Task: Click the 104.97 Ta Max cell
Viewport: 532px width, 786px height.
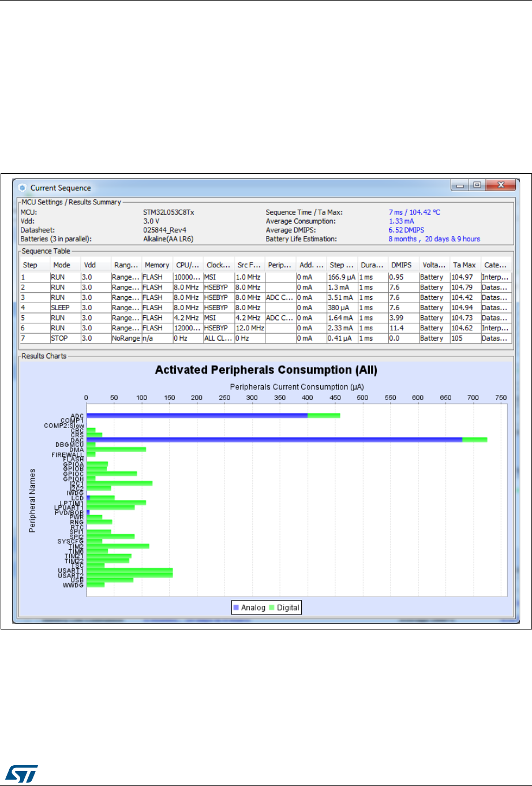Action: click(464, 277)
